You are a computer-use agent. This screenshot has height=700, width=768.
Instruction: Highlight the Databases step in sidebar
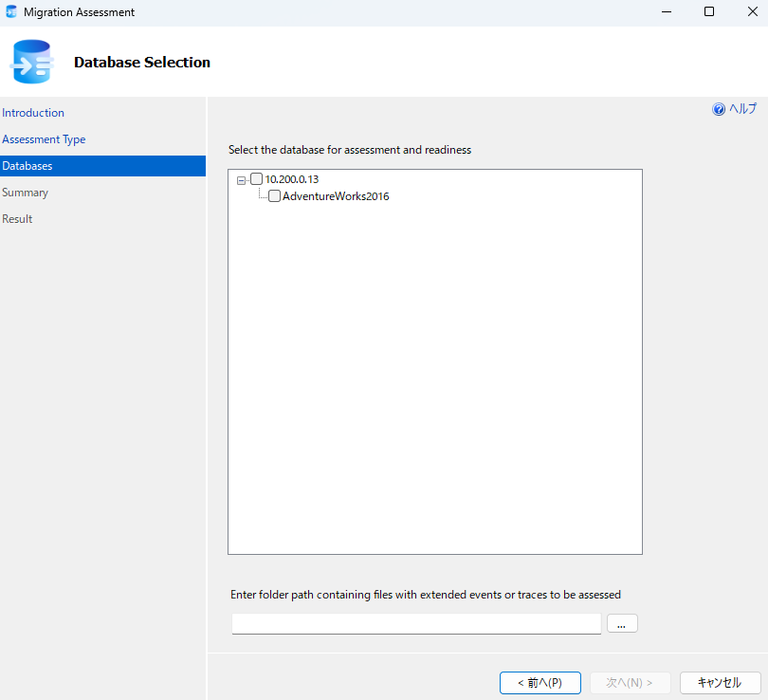click(27, 165)
